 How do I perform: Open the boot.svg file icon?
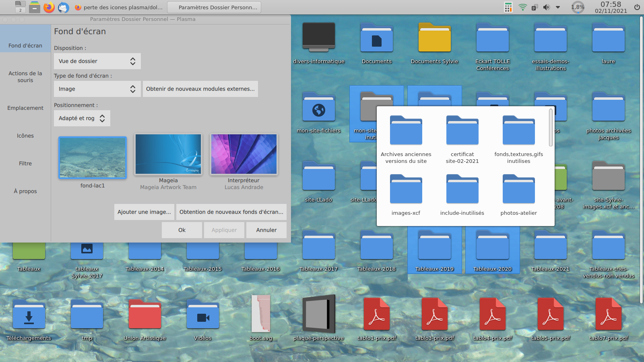pyautogui.click(x=261, y=313)
